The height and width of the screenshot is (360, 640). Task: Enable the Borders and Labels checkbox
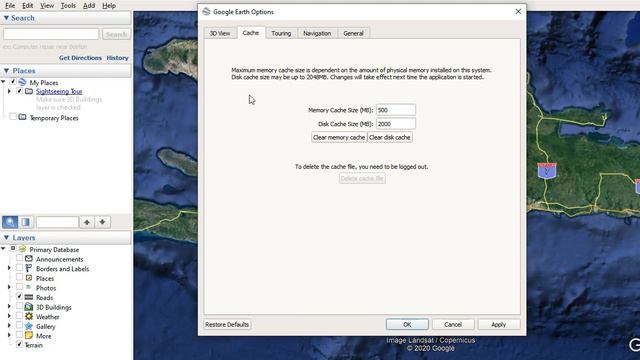[19, 268]
